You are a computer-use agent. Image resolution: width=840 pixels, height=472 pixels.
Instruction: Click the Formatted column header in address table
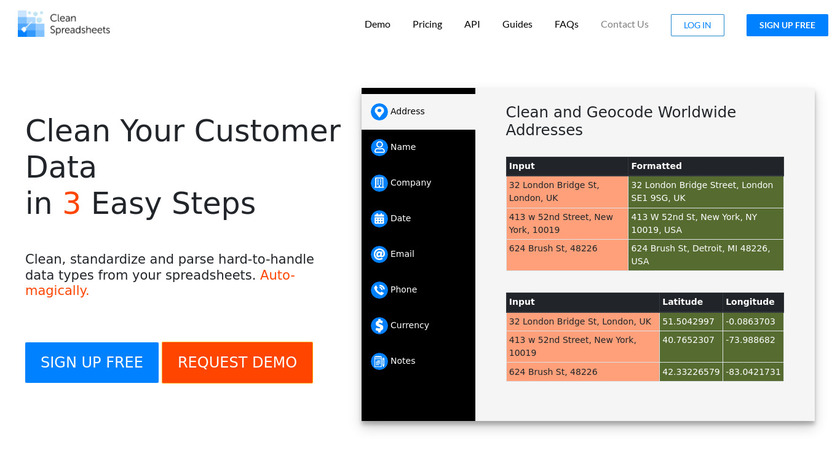[656, 166]
